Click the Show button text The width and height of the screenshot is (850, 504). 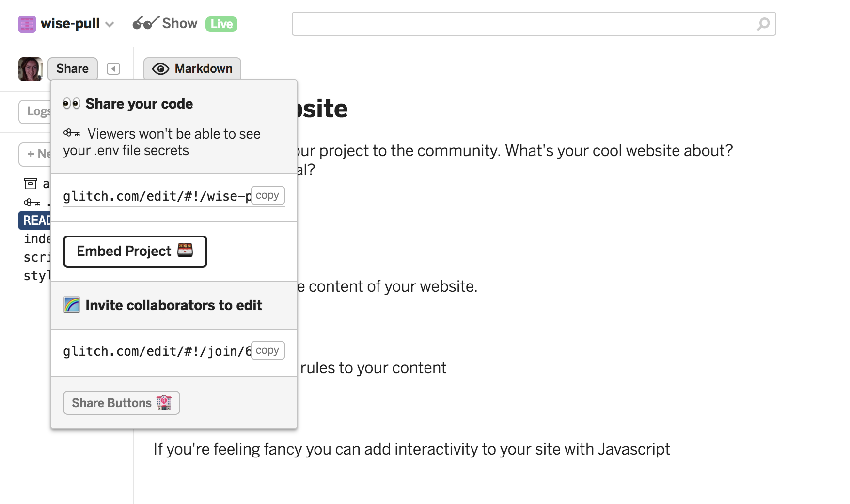[179, 23]
